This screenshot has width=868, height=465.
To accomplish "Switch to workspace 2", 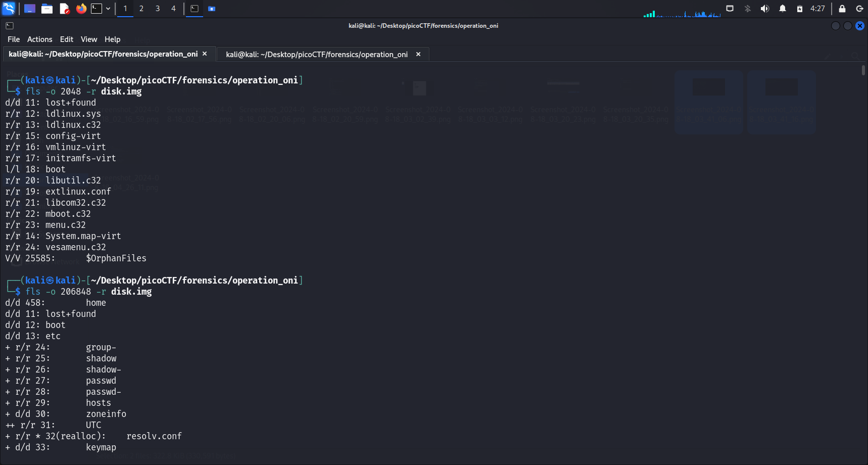I will (x=141, y=9).
